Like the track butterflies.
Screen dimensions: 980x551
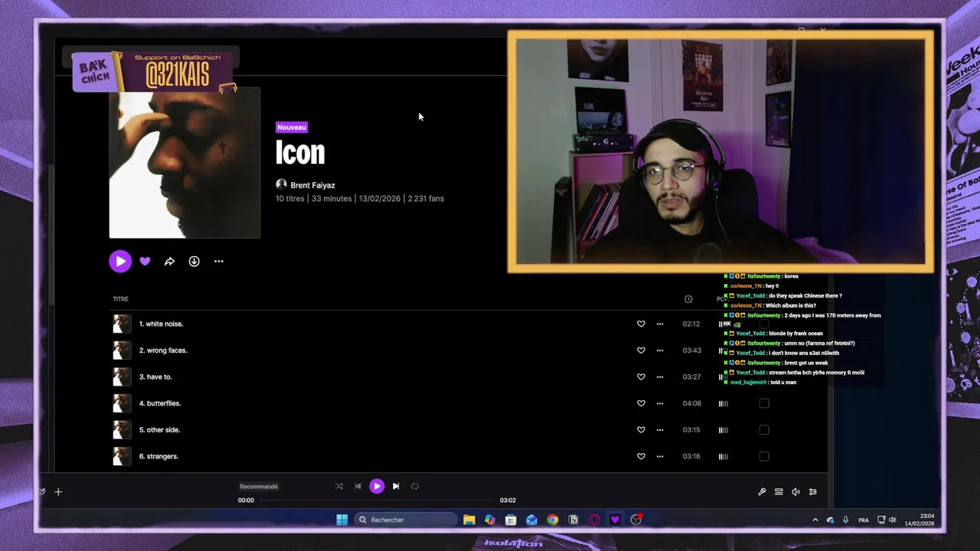641,403
